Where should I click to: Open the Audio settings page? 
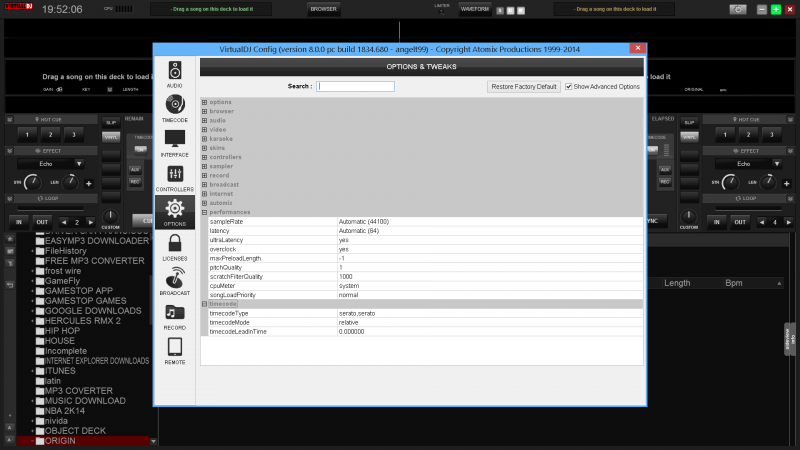pos(174,74)
